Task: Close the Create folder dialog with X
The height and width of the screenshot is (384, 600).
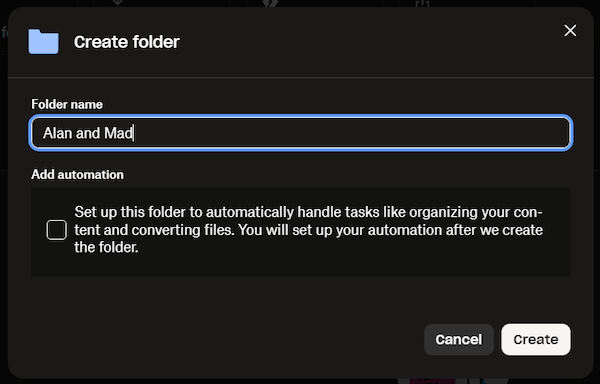Action: [570, 31]
